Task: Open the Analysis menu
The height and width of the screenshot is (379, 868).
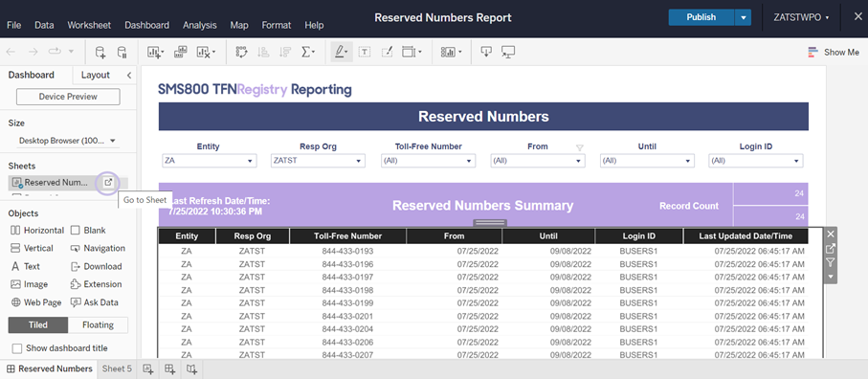Action: tap(200, 26)
